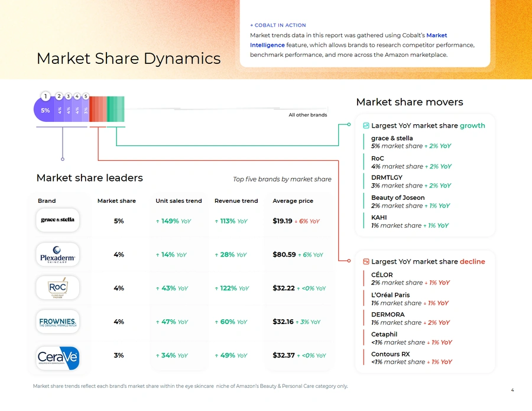Click the 'Market share leaders' heading

(x=90, y=178)
